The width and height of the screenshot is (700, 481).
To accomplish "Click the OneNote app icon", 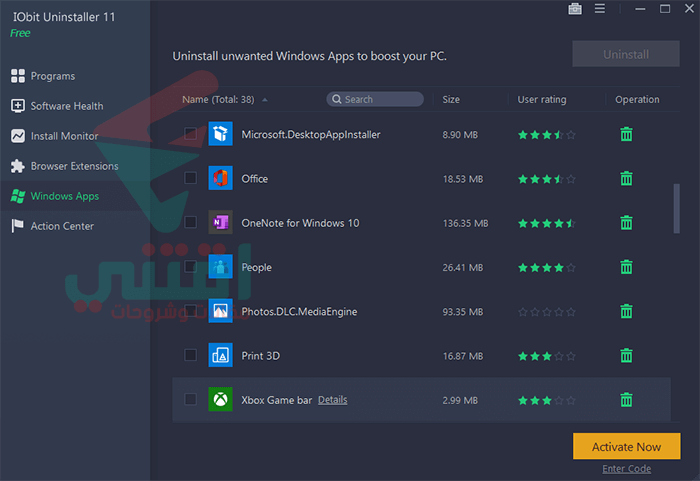I will pos(221,222).
